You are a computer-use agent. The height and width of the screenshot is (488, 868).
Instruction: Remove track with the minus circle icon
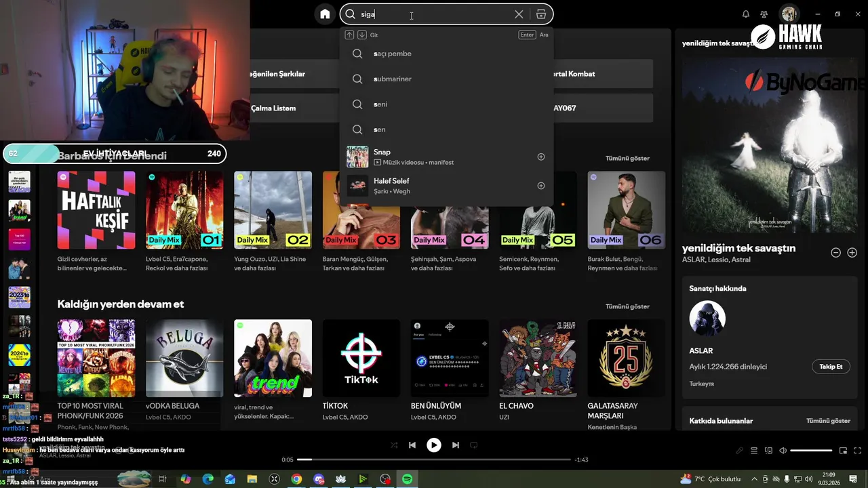(x=836, y=253)
